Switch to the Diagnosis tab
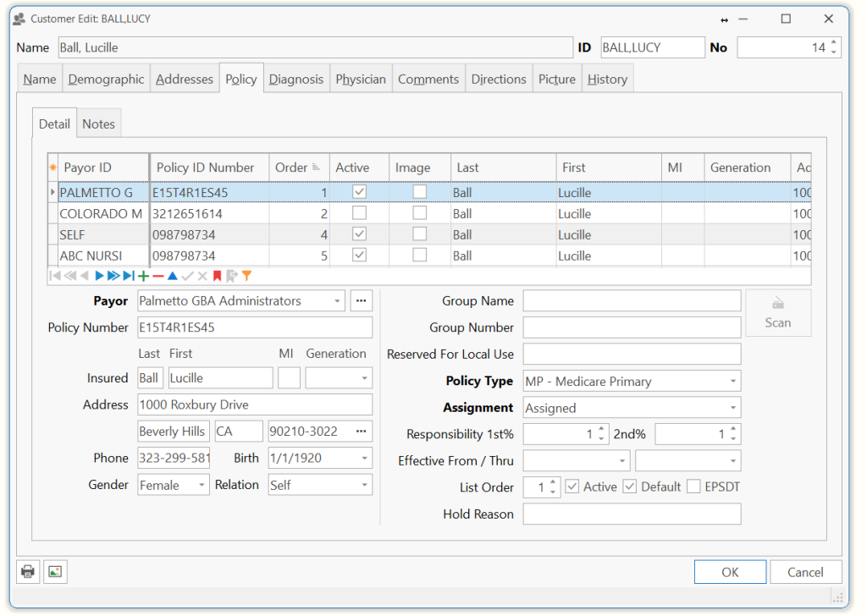Image resolution: width=867 pixels, height=616 pixels. click(296, 80)
